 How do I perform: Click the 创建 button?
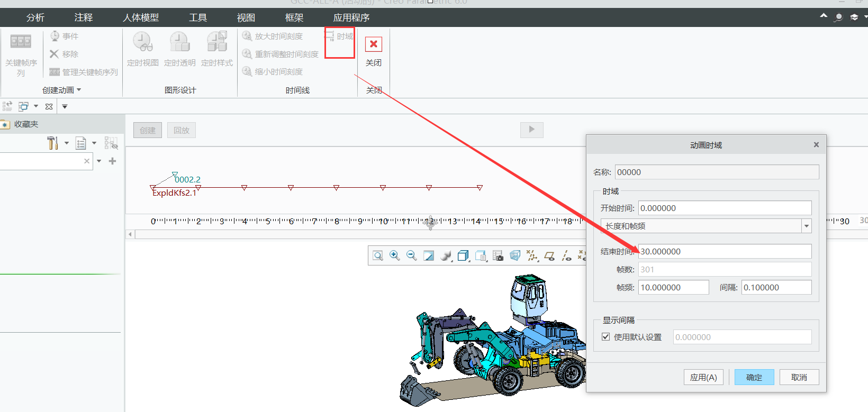[148, 130]
